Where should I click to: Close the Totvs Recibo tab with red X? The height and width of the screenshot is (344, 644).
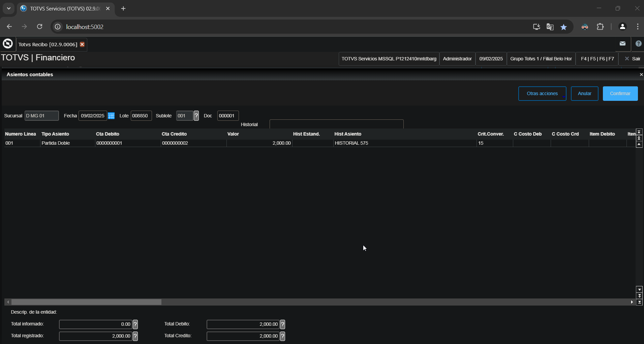pyautogui.click(x=82, y=45)
